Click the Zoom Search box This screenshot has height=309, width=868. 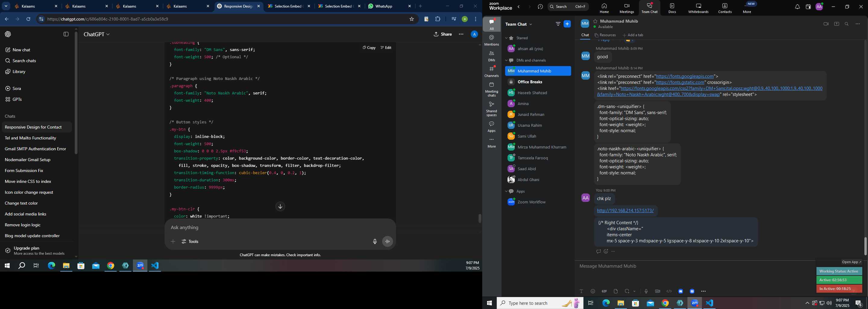568,7
